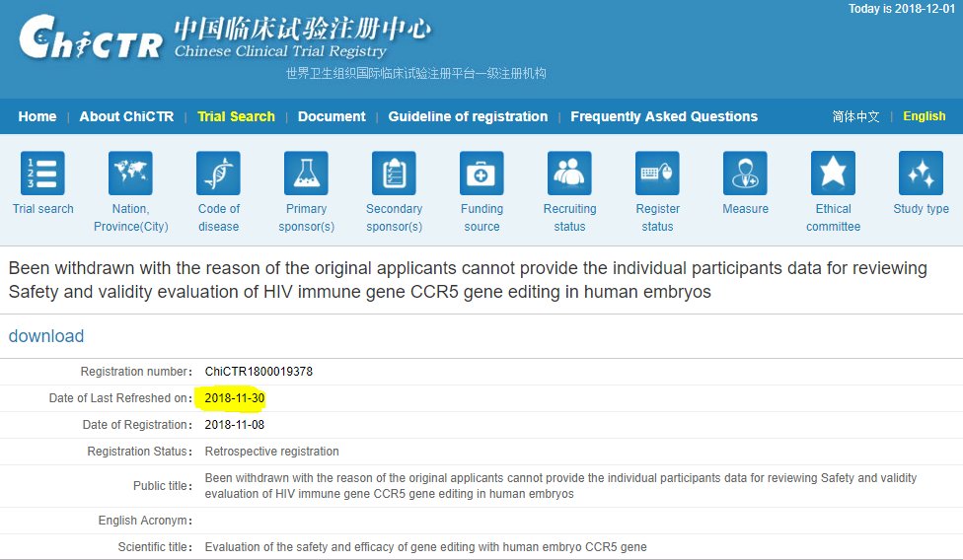
Task: Click the English Acronym label
Action: pyautogui.click(x=145, y=521)
